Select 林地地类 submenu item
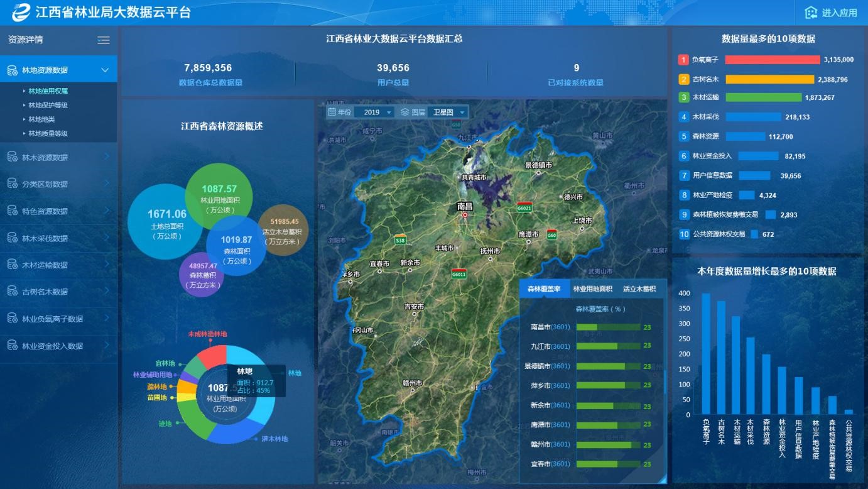The height and width of the screenshot is (489, 868). coord(42,119)
